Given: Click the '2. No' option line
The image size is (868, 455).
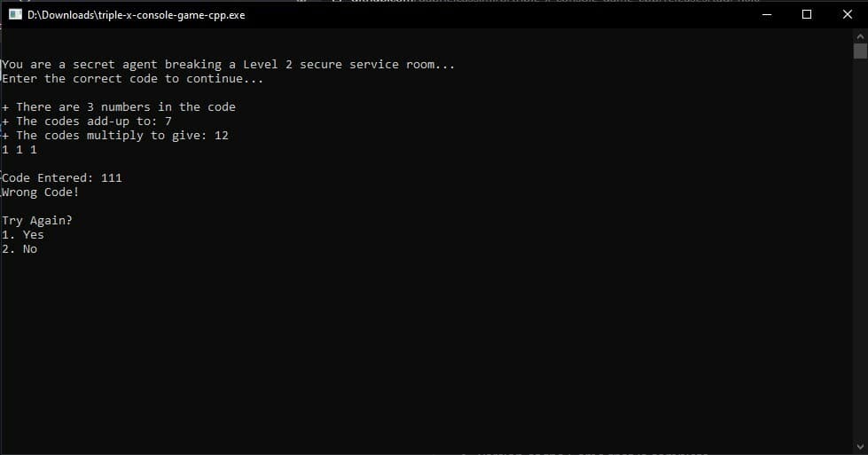Looking at the screenshot, I should point(20,249).
